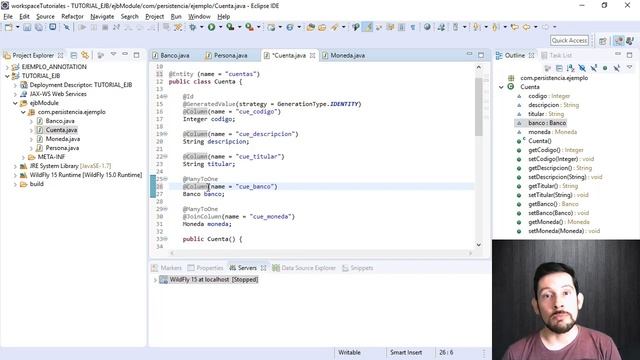This screenshot has width=640, height=360.
Task: Toggle Mark Occurrences in toolbar
Action: pyautogui.click(x=368, y=27)
